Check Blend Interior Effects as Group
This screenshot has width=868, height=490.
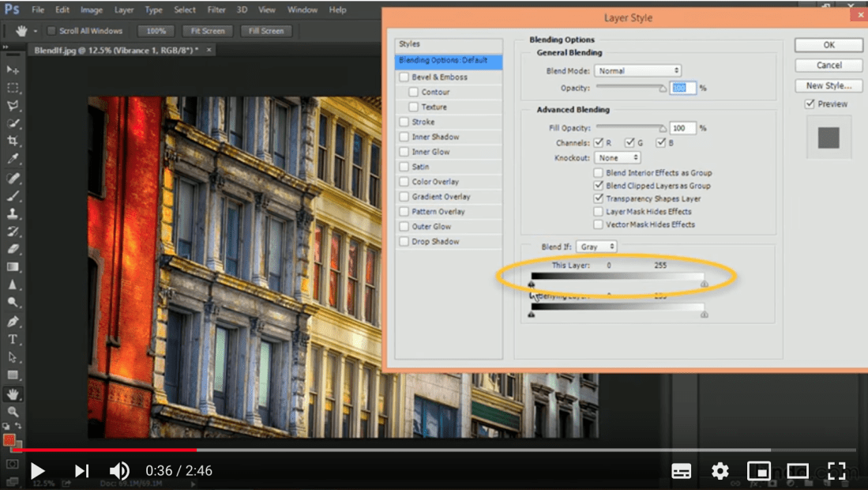click(x=599, y=173)
